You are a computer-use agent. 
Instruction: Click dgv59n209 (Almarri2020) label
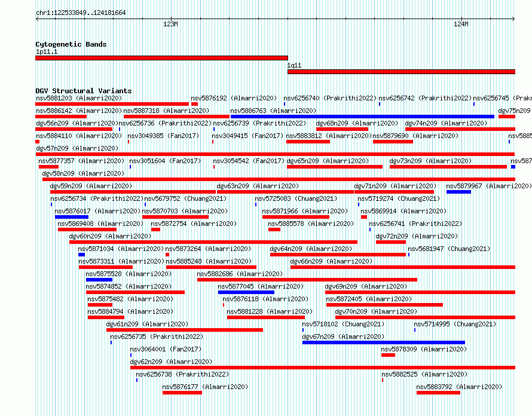pos(91,186)
